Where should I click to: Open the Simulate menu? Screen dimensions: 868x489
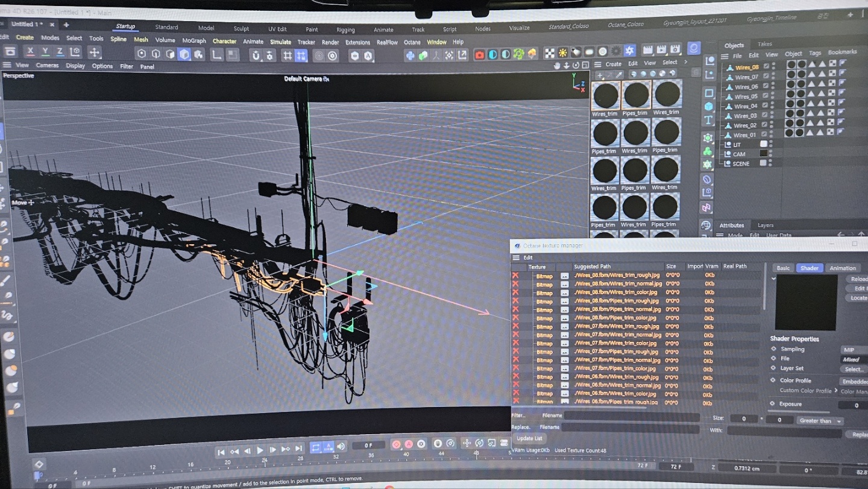click(x=280, y=42)
